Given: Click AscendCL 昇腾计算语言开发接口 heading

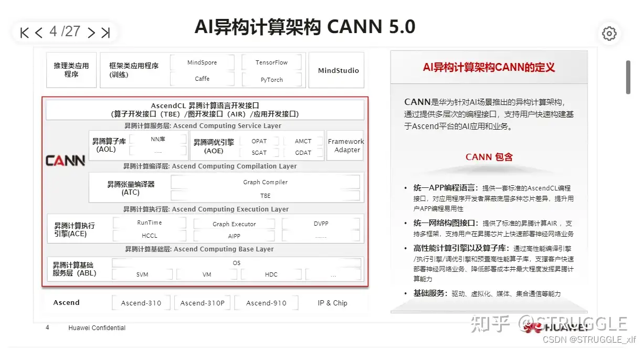Looking at the screenshot, I should (x=205, y=105).
